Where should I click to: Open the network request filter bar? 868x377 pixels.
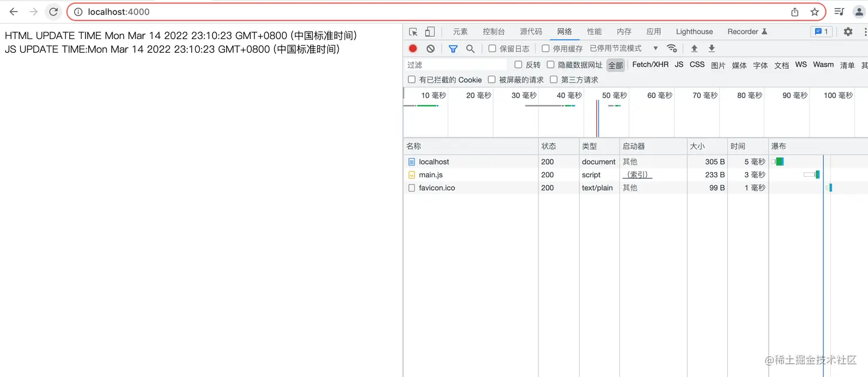pyautogui.click(x=453, y=48)
